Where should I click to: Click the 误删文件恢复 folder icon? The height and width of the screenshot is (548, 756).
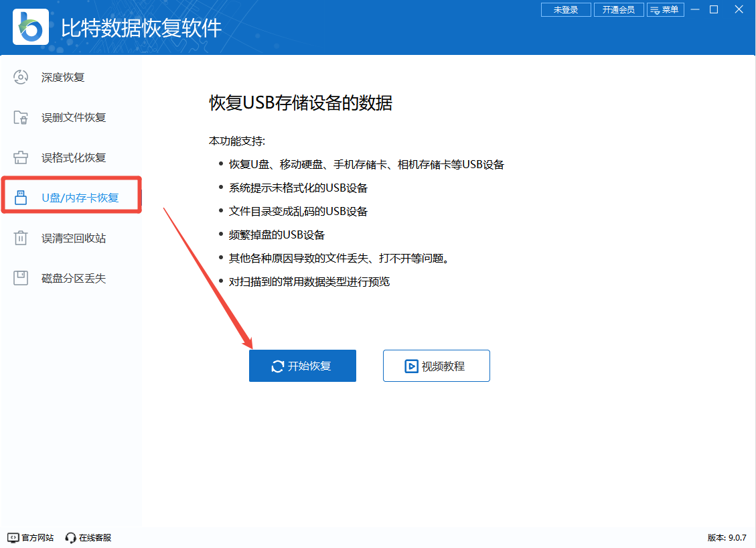21,117
